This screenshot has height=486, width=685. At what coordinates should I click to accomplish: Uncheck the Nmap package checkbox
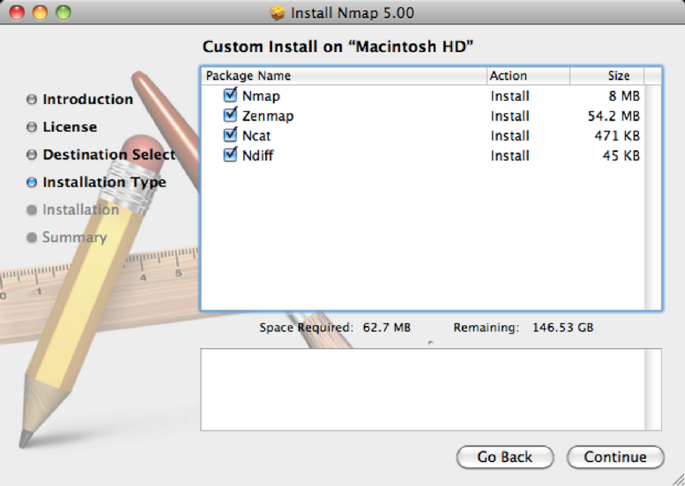[230, 95]
